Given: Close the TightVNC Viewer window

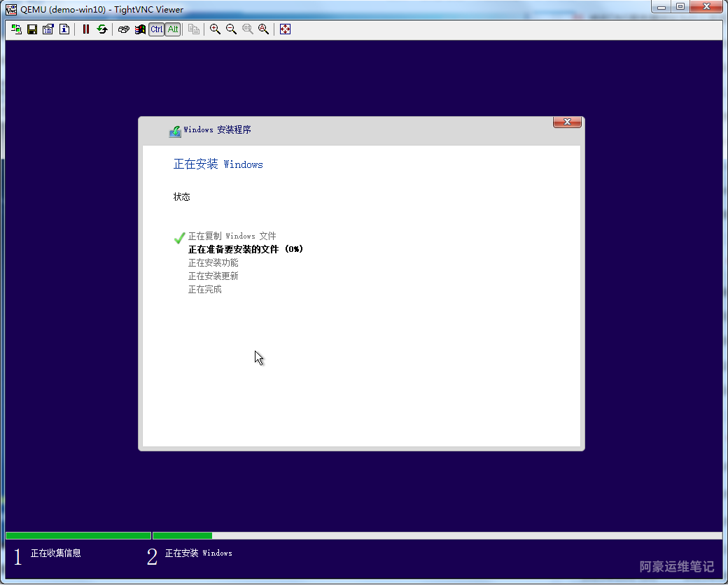Looking at the screenshot, I should 706,7.
